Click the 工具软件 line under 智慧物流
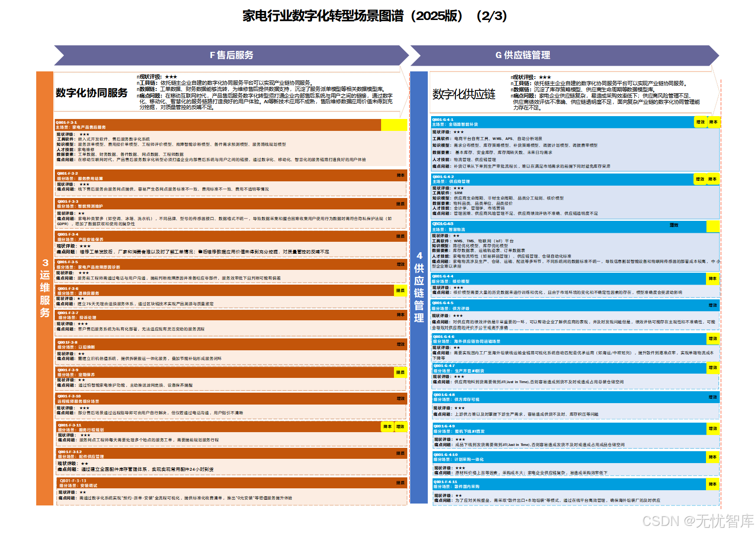The width and height of the screenshot is (756, 534). coord(473,241)
